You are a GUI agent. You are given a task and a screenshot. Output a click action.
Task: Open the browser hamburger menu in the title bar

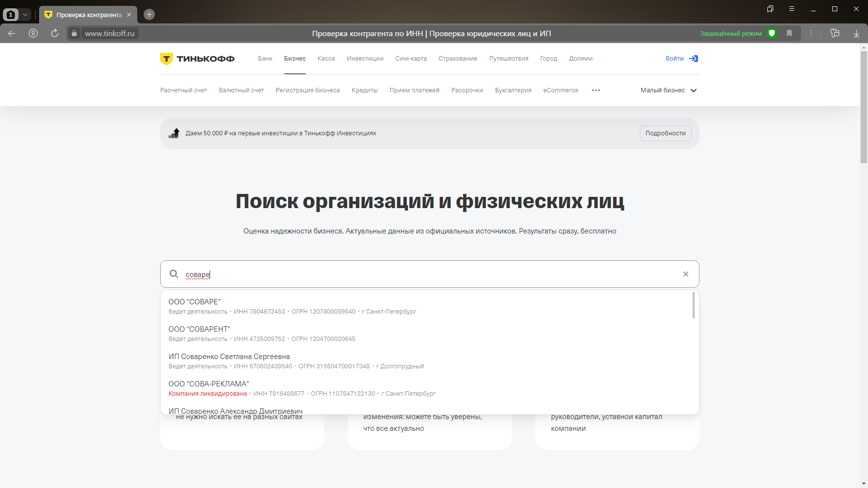point(792,9)
